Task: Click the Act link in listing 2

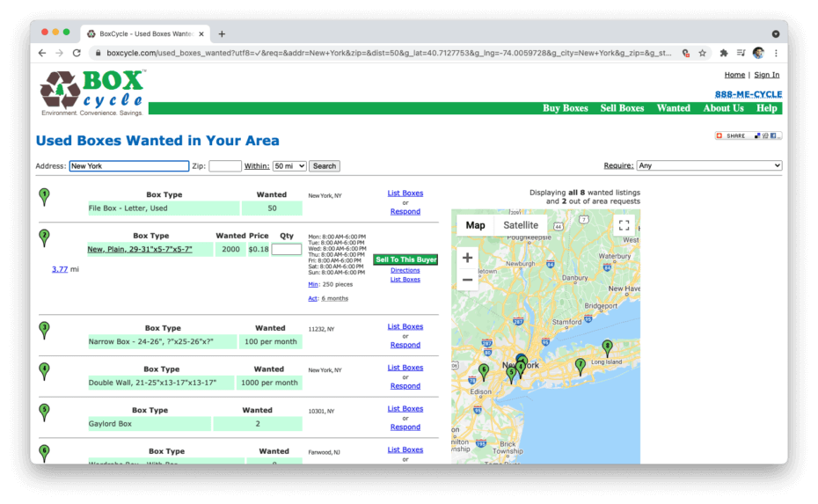Action: point(312,298)
